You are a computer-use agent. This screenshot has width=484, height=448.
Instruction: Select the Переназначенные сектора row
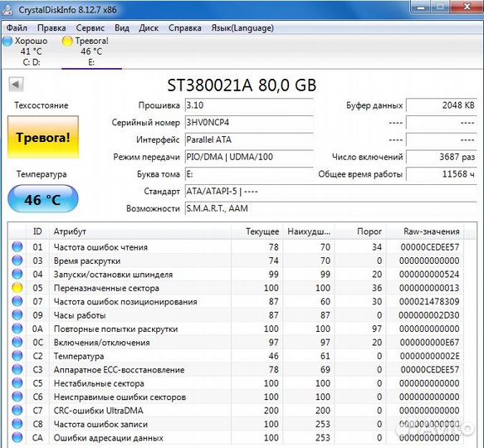[x=236, y=288]
